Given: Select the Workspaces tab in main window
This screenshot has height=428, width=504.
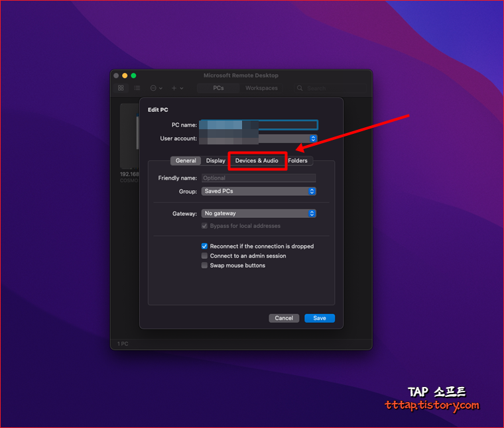Looking at the screenshot, I should [261, 88].
